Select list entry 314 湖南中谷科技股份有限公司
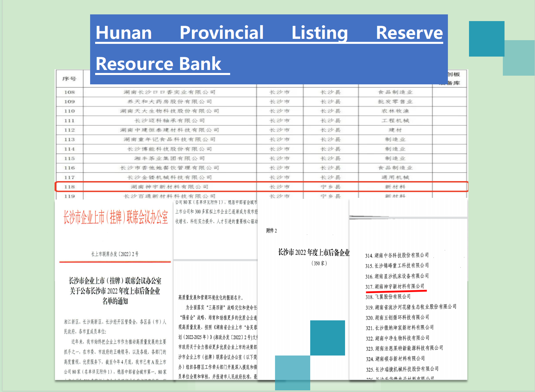This screenshot has width=535, height=392. coord(397,255)
